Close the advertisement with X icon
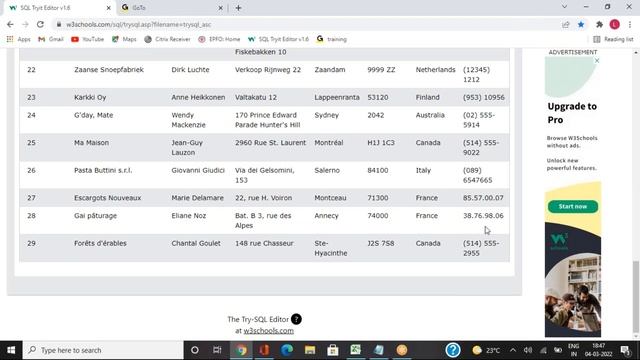Viewport: 640px width, 360px height. coord(597,61)
